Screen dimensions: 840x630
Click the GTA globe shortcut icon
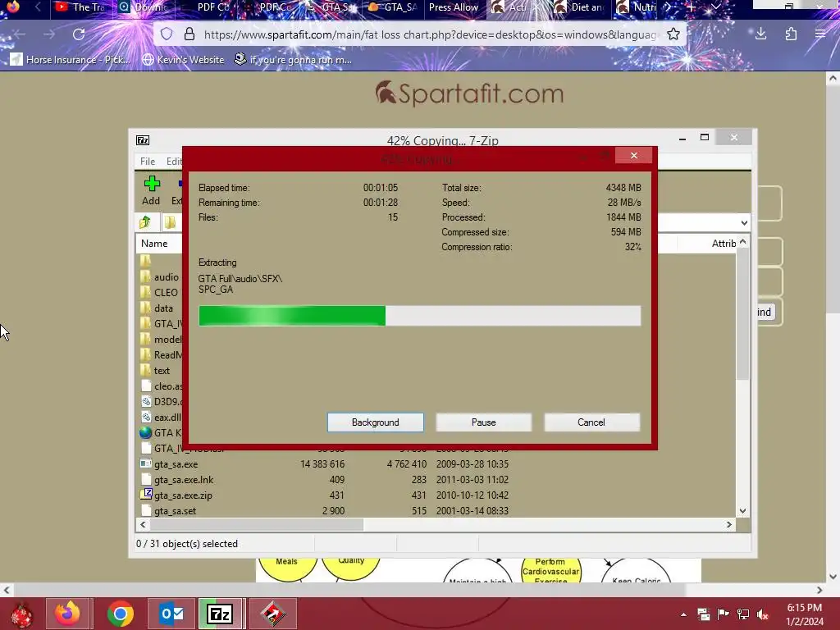pyautogui.click(x=146, y=432)
